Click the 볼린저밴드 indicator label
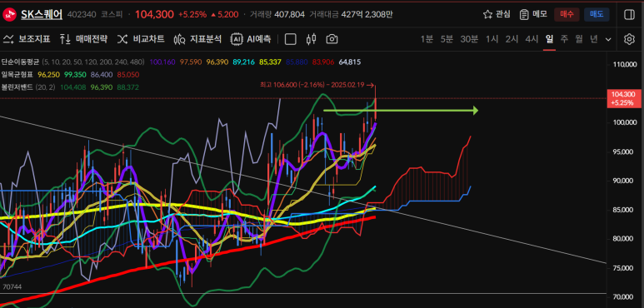 [17, 87]
